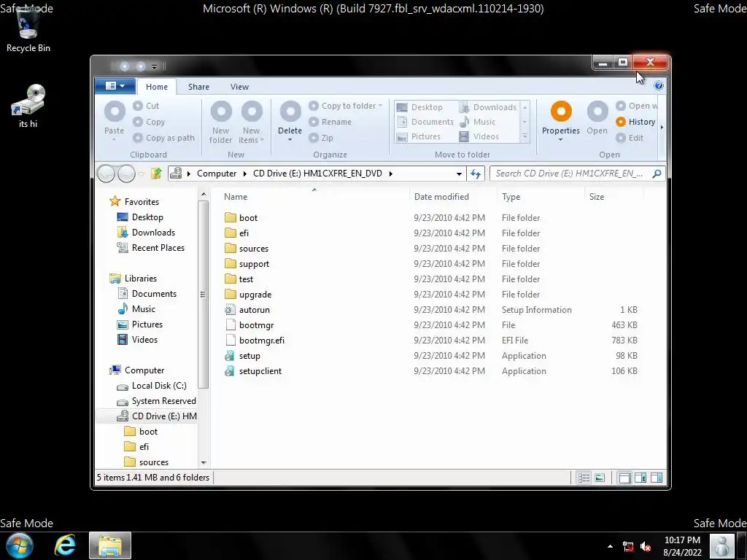747x560 pixels.
Task: Switch to Details view in status bar
Action: (584, 478)
